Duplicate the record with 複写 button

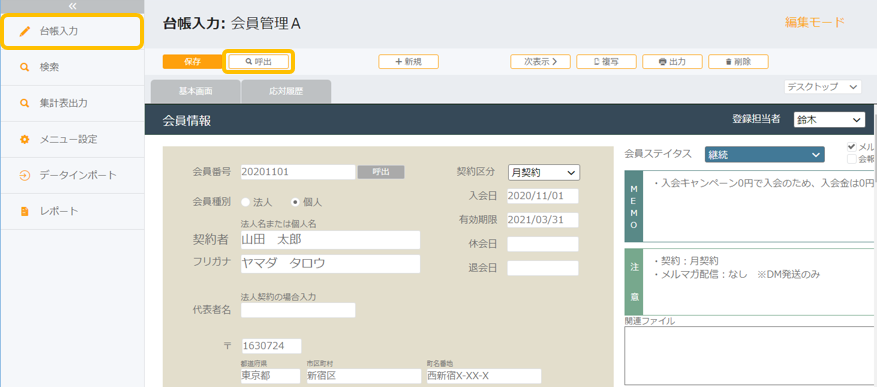click(x=606, y=62)
